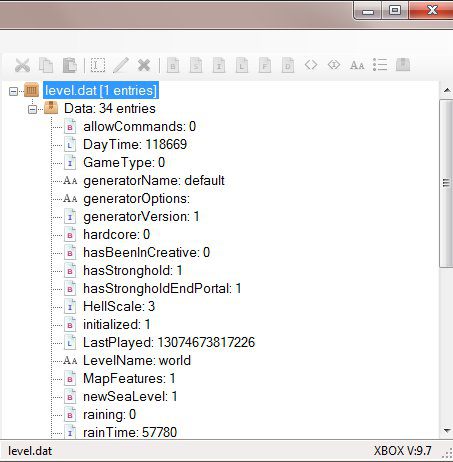
Task: Select the level.dat [1 entries] item
Action: 101,90
